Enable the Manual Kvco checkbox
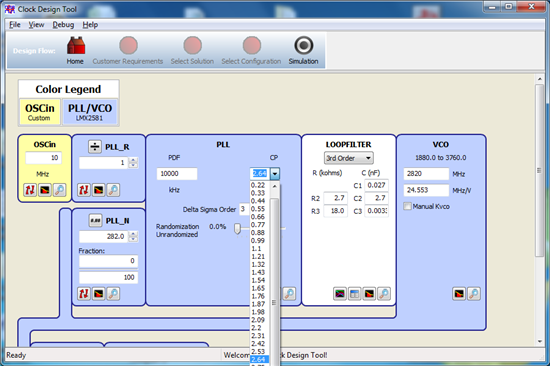Image resolution: width=550 pixels, height=366 pixels. click(407, 206)
